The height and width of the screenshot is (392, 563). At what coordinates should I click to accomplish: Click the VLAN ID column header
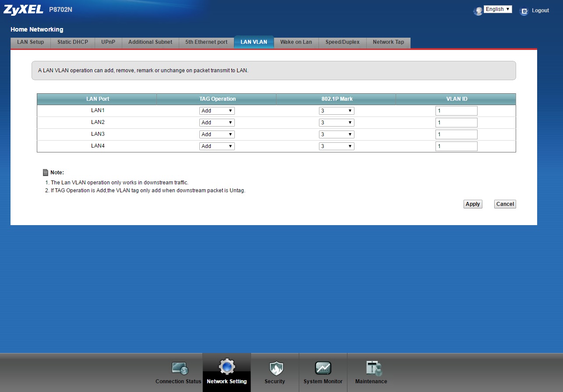(457, 99)
